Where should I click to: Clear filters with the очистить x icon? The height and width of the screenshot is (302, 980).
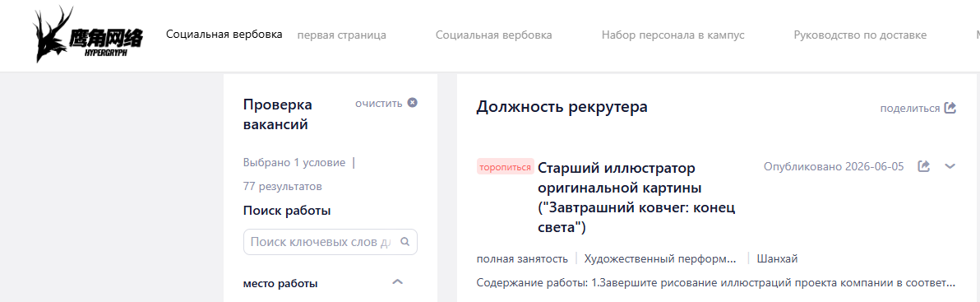point(412,103)
